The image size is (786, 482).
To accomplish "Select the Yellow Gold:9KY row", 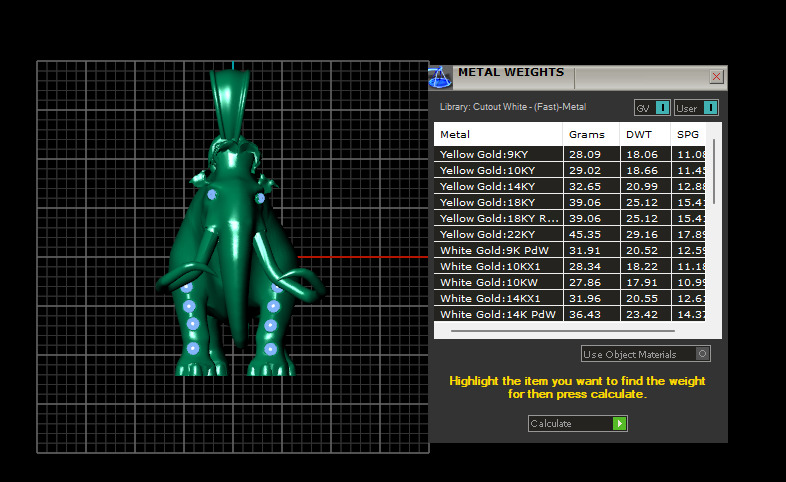I will (569, 154).
